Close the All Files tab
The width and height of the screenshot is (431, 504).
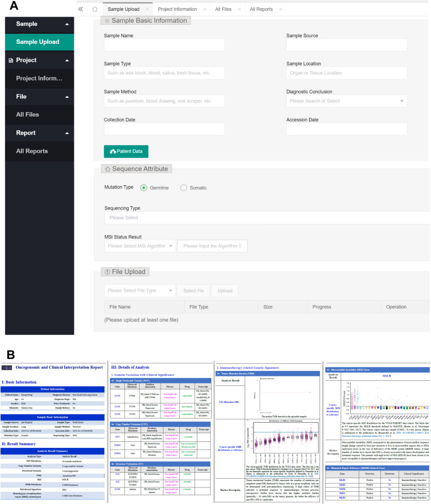pyautogui.click(x=240, y=9)
